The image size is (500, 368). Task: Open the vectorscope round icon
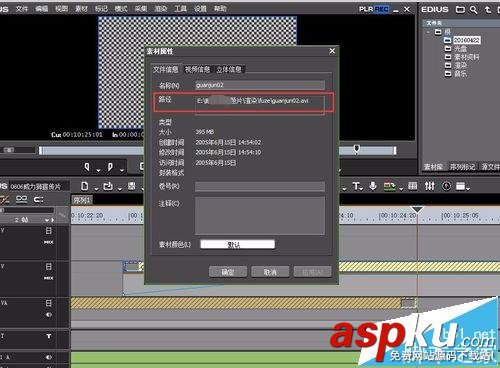coord(446,186)
